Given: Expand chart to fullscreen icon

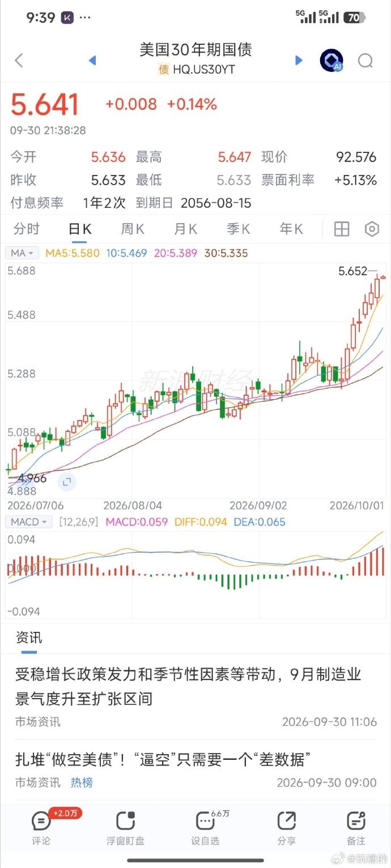Looking at the screenshot, I should tap(67, 482).
